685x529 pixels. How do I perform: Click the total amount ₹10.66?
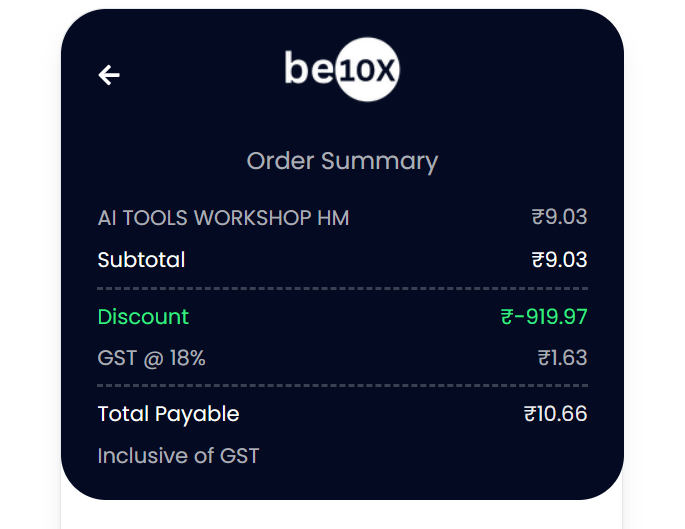(555, 414)
